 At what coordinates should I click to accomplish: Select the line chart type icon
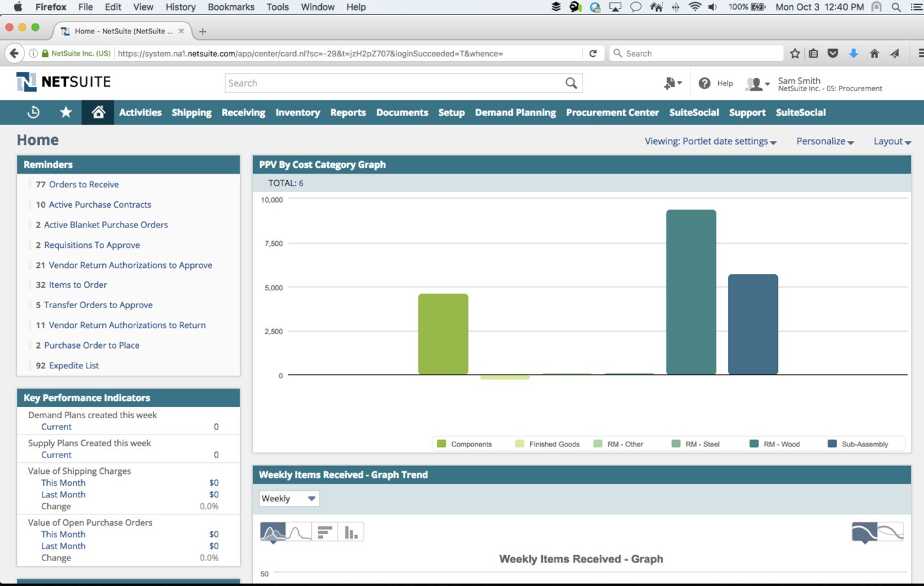(x=299, y=532)
